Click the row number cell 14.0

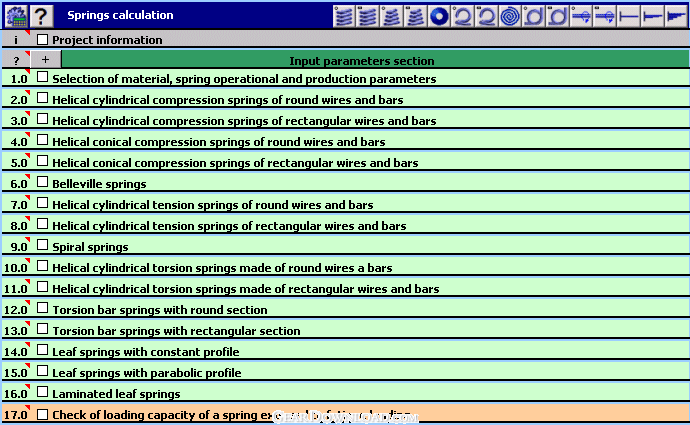16,352
